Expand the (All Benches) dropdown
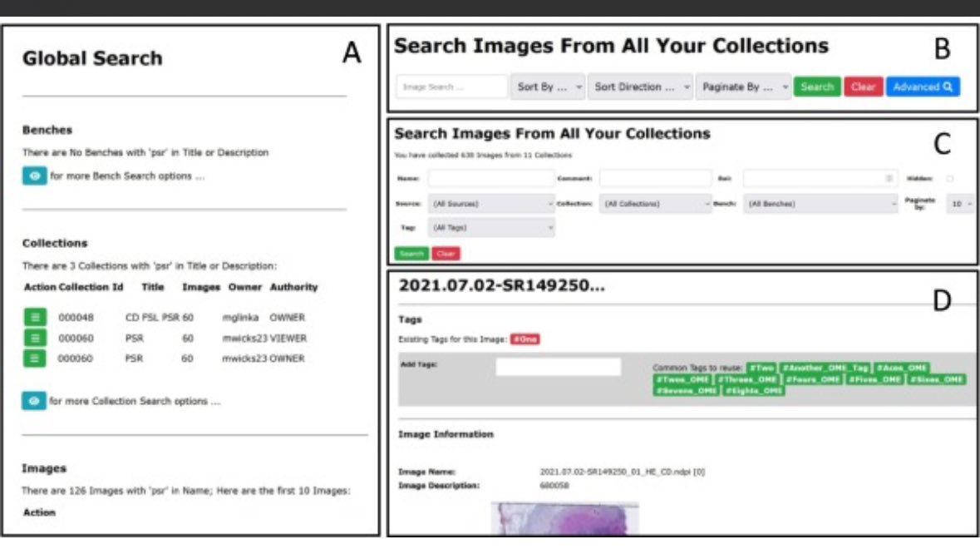This screenshot has width=980, height=549. coord(820,204)
